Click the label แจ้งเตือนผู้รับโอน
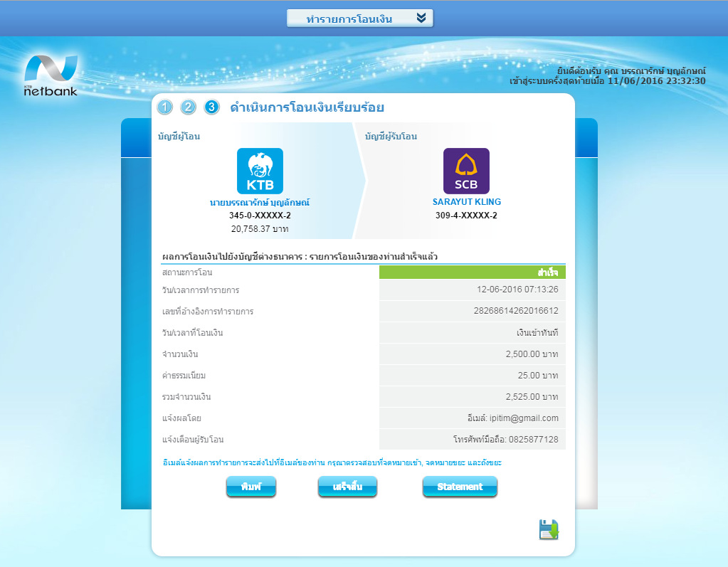Viewport: 728px width, 567px height. click(x=193, y=440)
